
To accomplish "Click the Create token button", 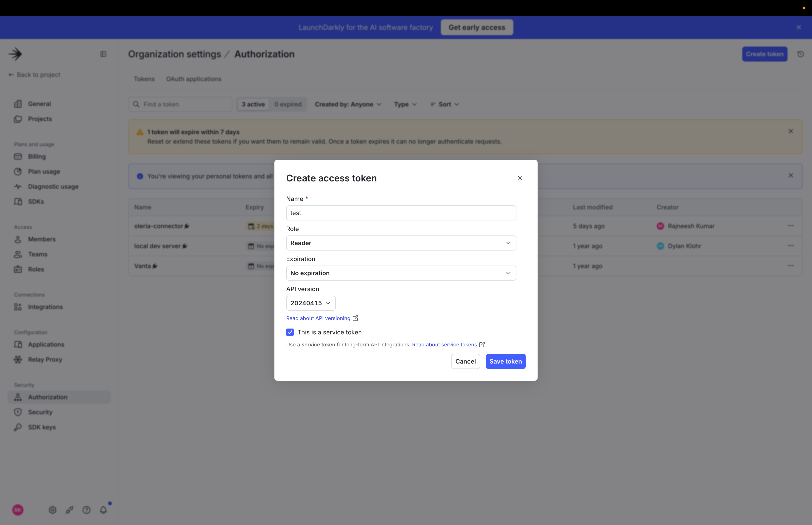I will [765, 54].
